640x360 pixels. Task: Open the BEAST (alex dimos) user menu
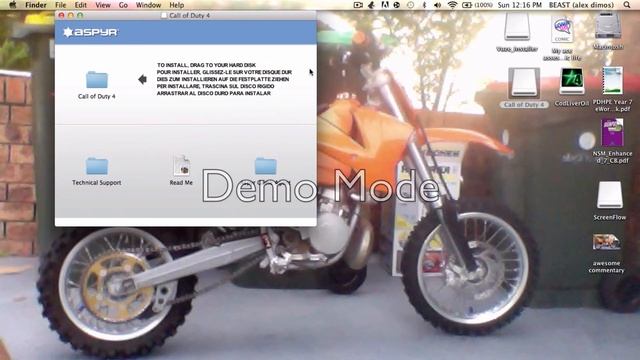pyautogui.click(x=581, y=5)
